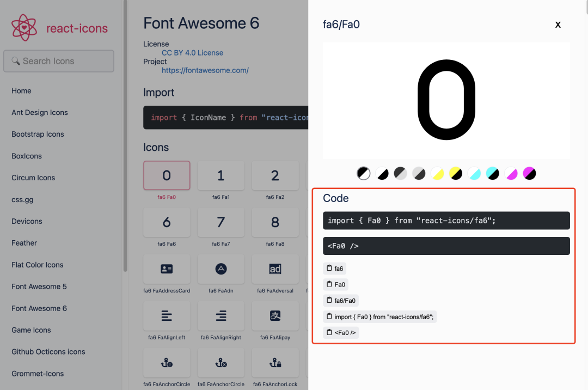Open the CC BY 4.0 License link
This screenshot has height=390, width=588.
[192, 53]
